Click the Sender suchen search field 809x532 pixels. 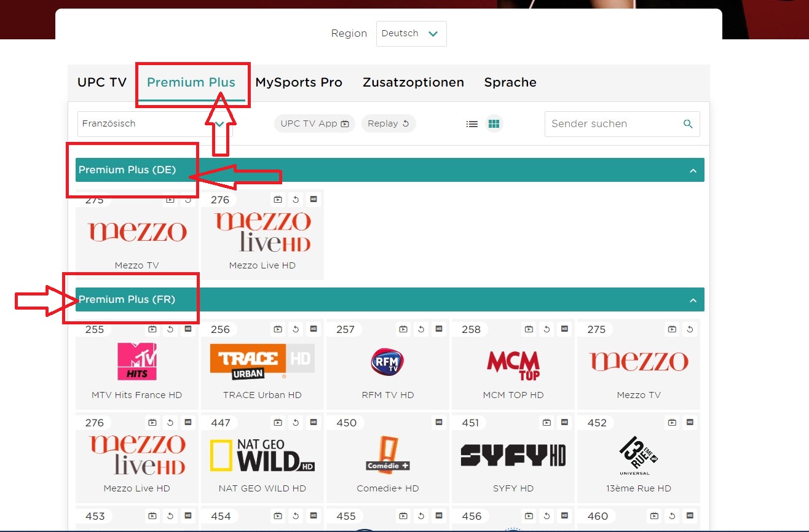pos(614,124)
